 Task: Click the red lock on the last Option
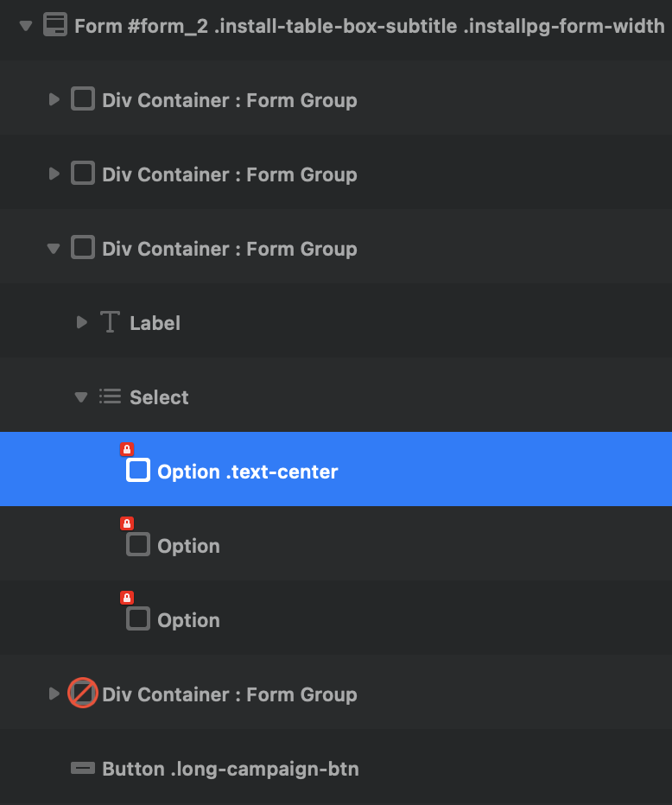coord(127,598)
